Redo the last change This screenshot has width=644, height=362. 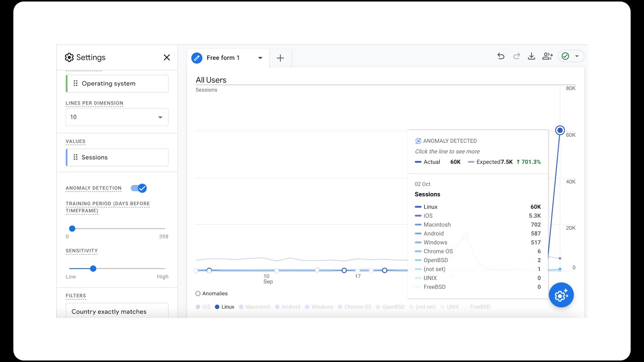point(516,56)
